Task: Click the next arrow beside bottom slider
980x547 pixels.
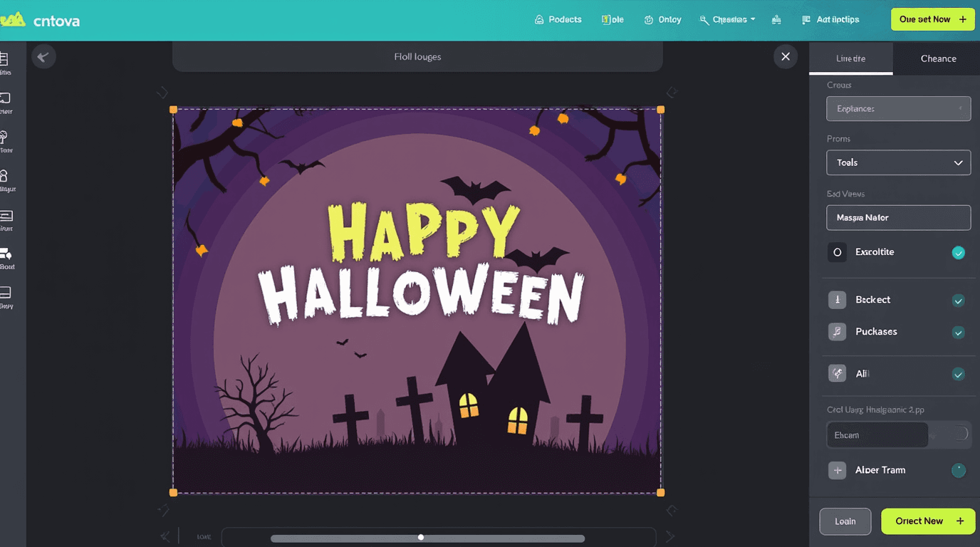Action: 669,536
